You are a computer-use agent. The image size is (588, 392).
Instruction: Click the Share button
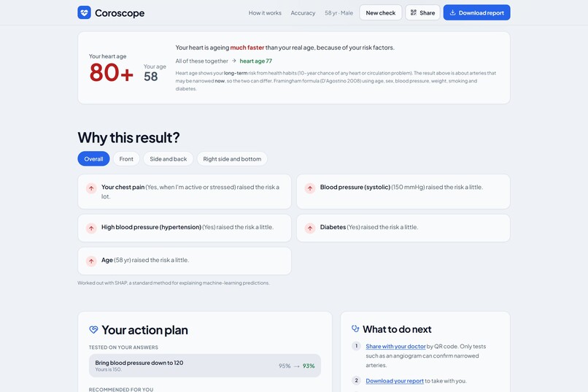(x=422, y=12)
